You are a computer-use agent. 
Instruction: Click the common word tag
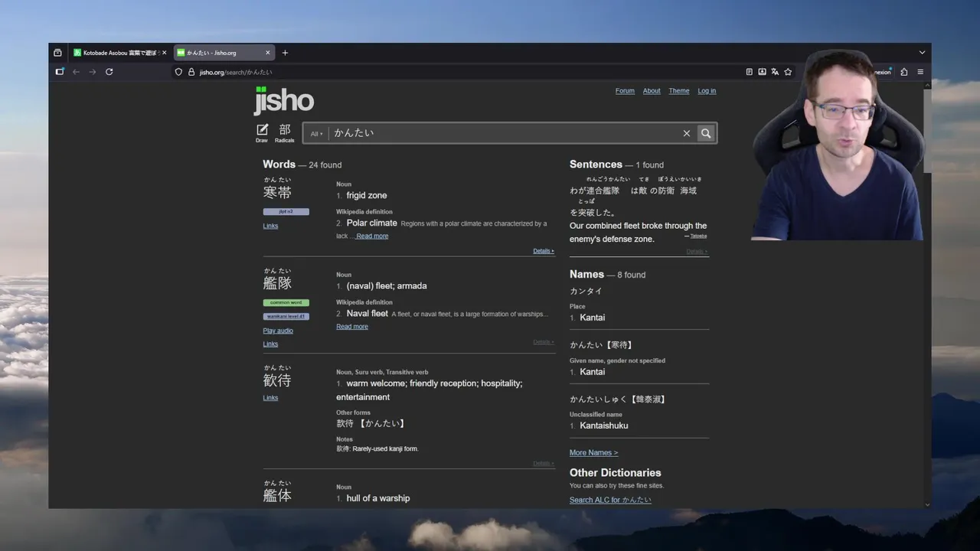click(x=286, y=302)
